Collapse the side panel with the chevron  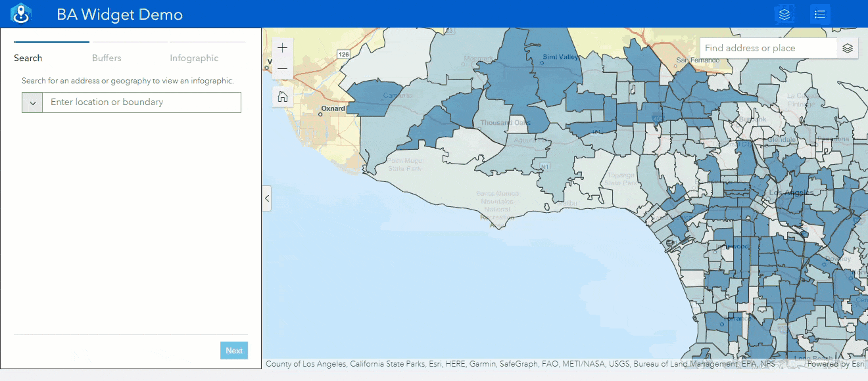click(x=267, y=198)
